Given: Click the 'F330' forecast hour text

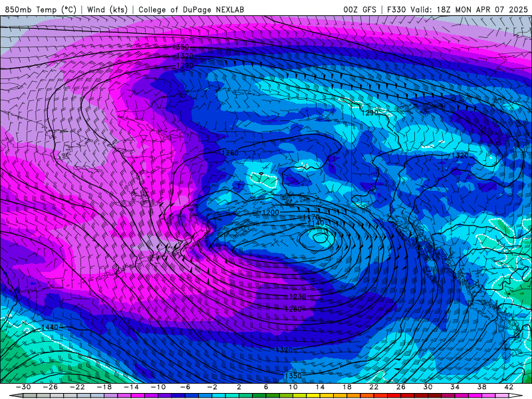Looking at the screenshot, I should pos(396,9).
